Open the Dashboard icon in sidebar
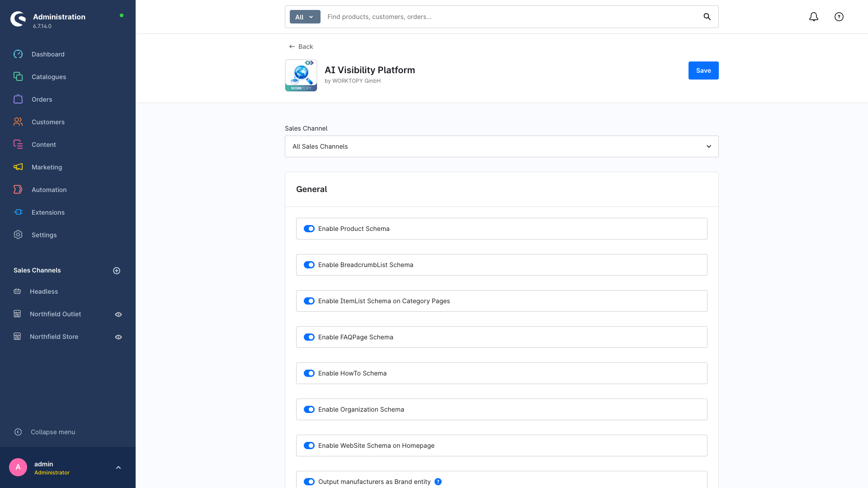This screenshot has width=868, height=488. coord(18,54)
